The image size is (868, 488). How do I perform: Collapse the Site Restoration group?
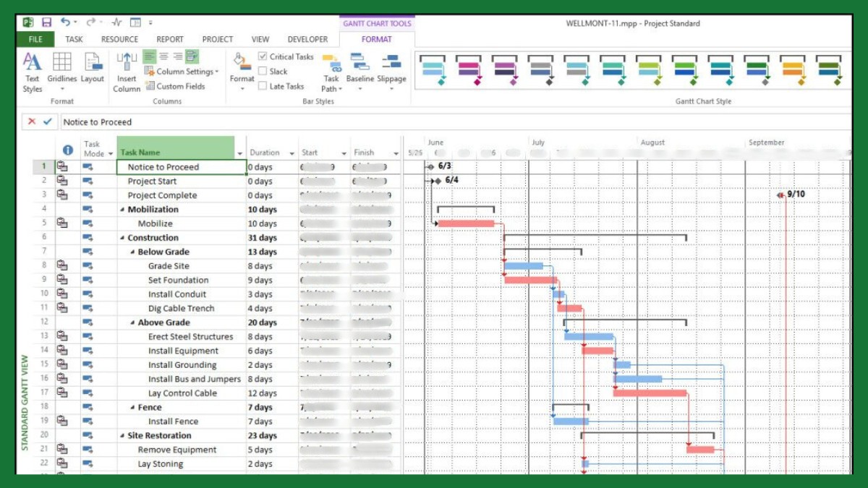click(122, 436)
